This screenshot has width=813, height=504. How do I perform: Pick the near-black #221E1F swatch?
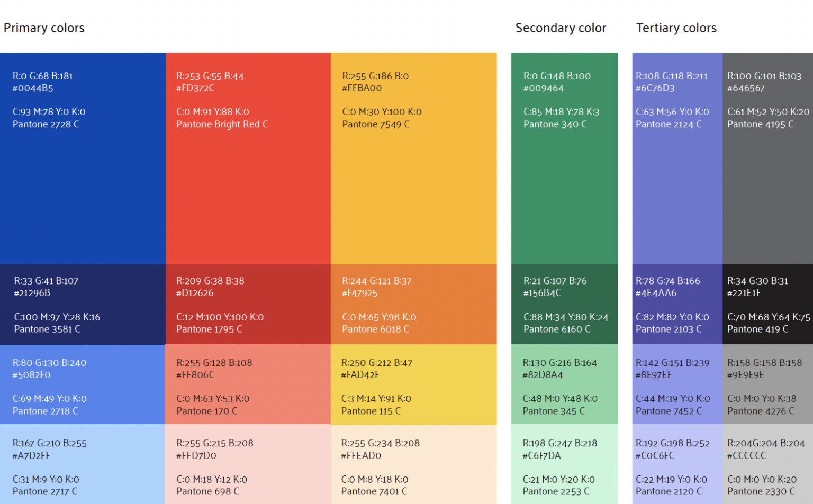click(x=767, y=305)
